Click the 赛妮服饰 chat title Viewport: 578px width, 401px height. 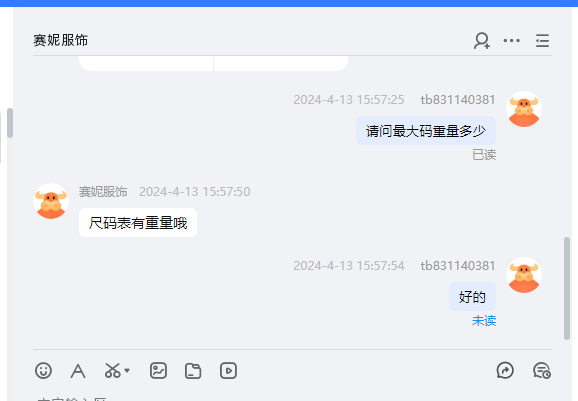[61, 40]
